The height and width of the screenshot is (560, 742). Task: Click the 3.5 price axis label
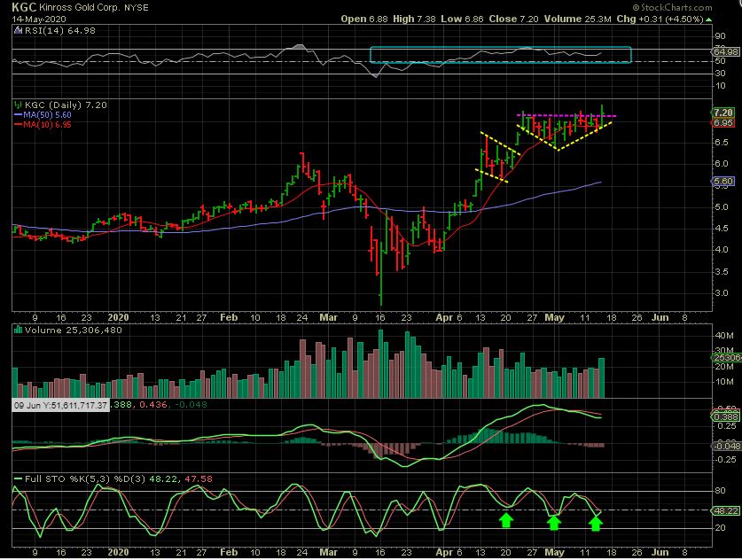722,271
